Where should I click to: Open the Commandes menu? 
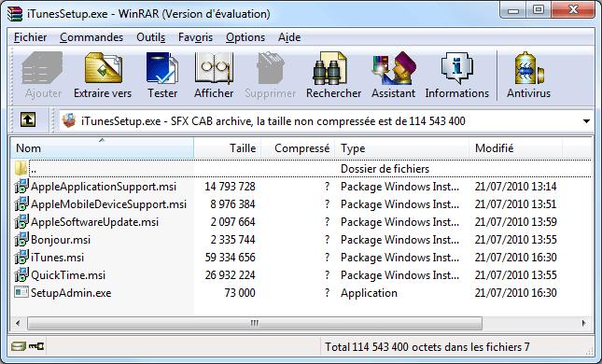(x=91, y=37)
